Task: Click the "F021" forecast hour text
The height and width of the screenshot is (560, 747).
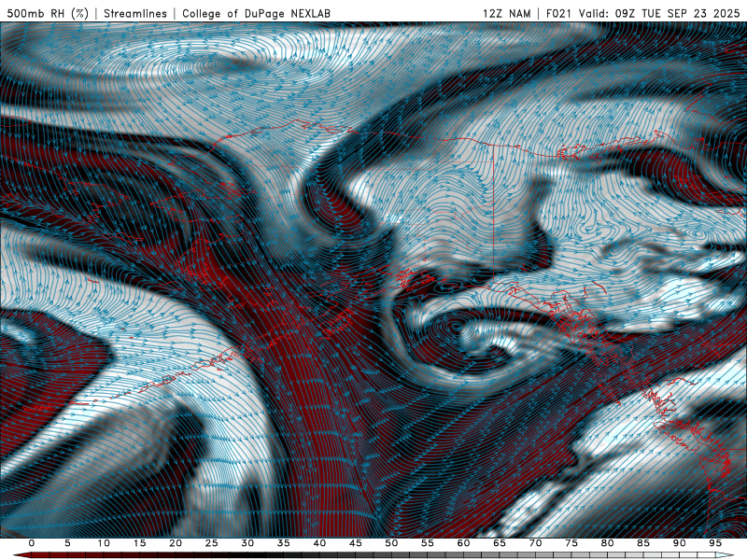Action: click(x=559, y=14)
